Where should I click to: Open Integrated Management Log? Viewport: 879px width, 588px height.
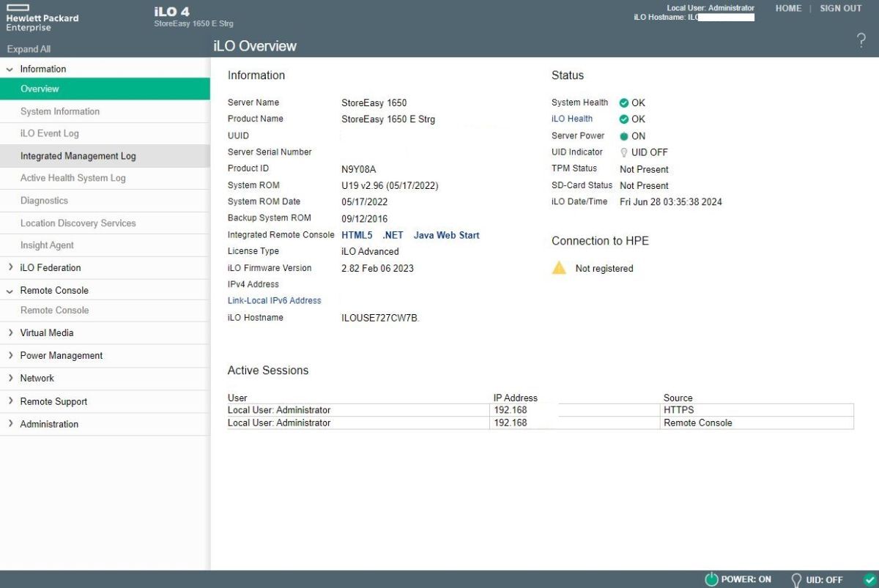coord(105,156)
